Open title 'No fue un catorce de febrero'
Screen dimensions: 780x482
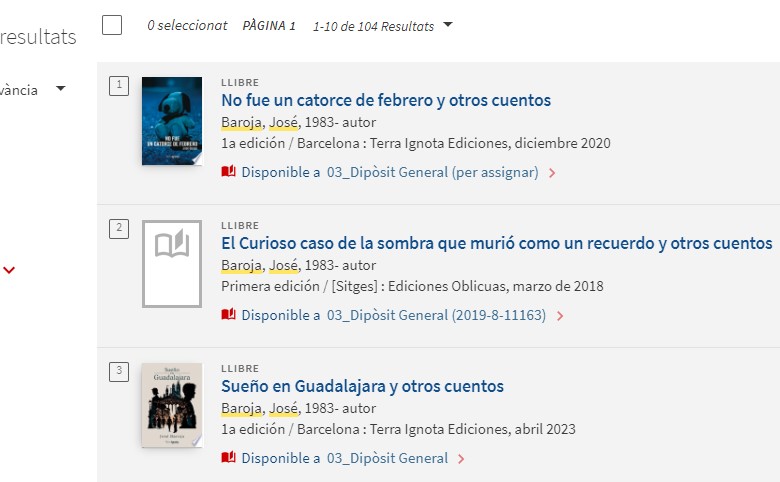pyautogui.click(x=385, y=100)
